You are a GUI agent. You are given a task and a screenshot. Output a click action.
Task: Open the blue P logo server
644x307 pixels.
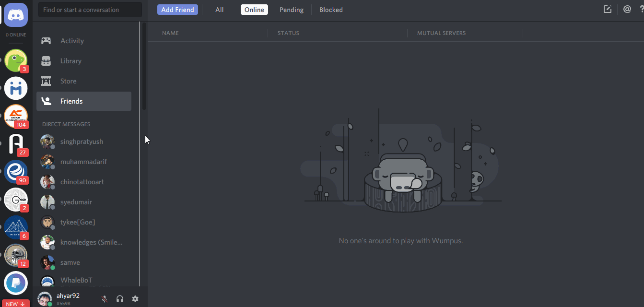coord(16,283)
